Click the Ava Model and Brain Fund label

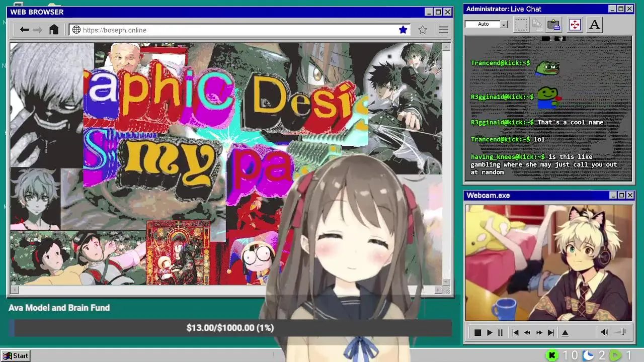pos(59,308)
